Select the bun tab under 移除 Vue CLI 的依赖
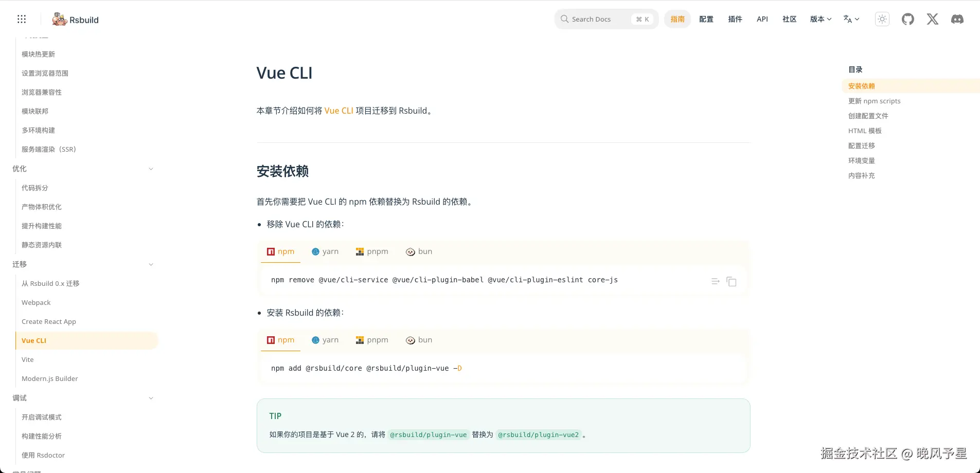The height and width of the screenshot is (473, 980). pyautogui.click(x=419, y=251)
